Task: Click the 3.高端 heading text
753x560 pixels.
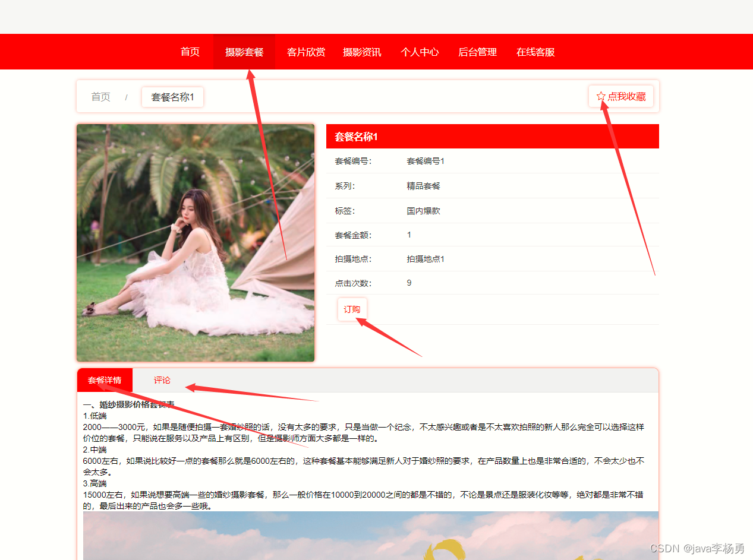Action: pyautogui.click(x=95, y=483)
